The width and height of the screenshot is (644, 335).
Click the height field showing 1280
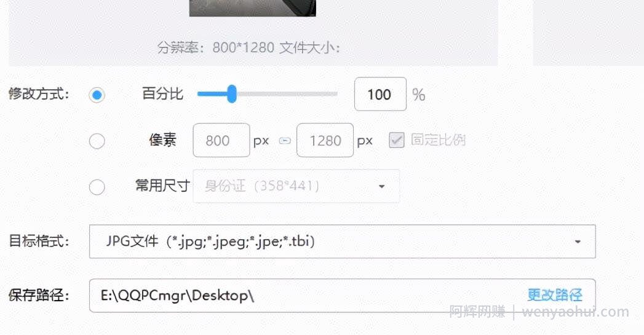pyautogui.click(x=325, y=140)
